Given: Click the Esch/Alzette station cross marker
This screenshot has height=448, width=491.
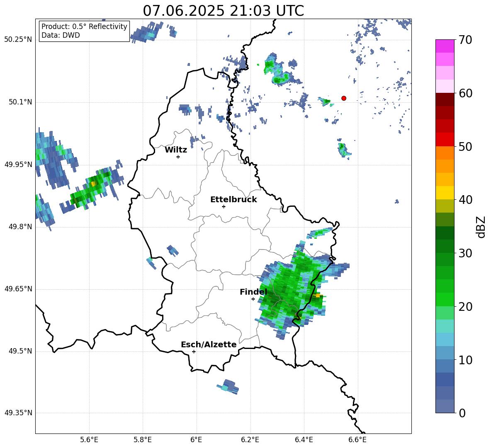Looking at the screenshot, I should pos(194,351).
